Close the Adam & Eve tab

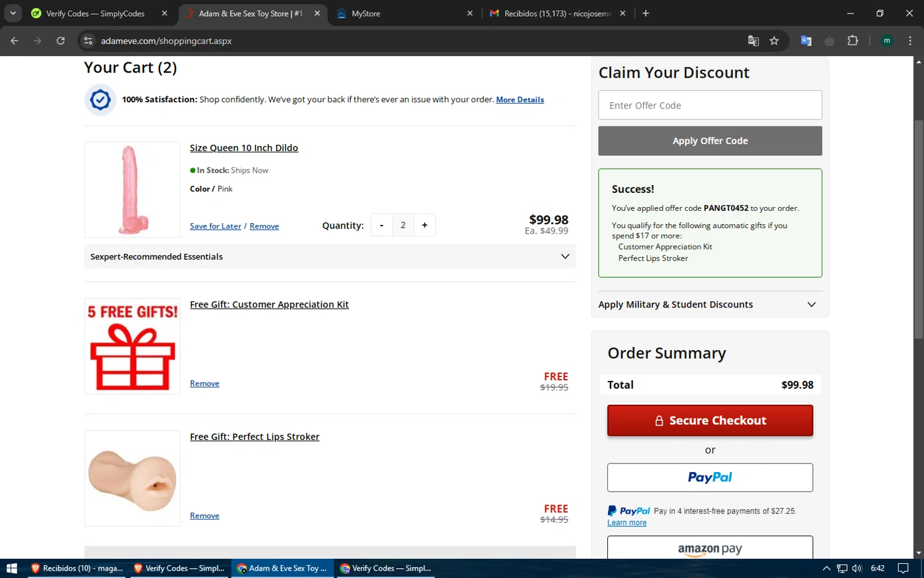point(317,13)
